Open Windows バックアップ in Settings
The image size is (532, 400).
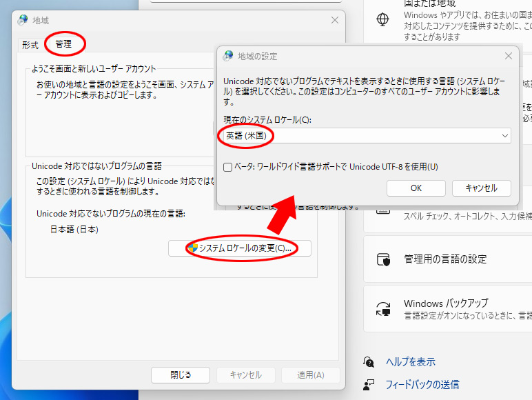point(447,309)
